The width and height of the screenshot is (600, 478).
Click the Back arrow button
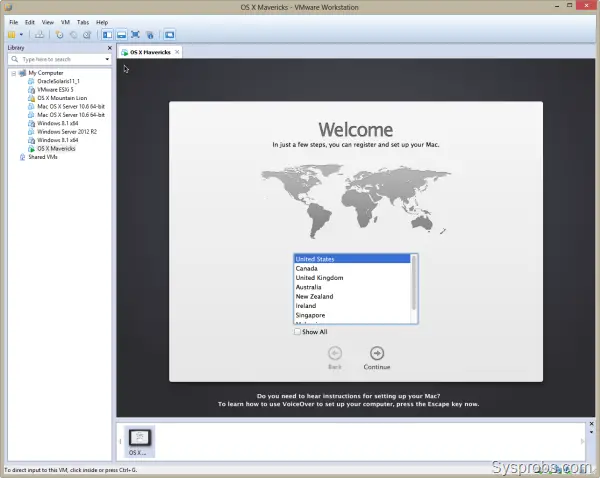(x=335, y=353)
